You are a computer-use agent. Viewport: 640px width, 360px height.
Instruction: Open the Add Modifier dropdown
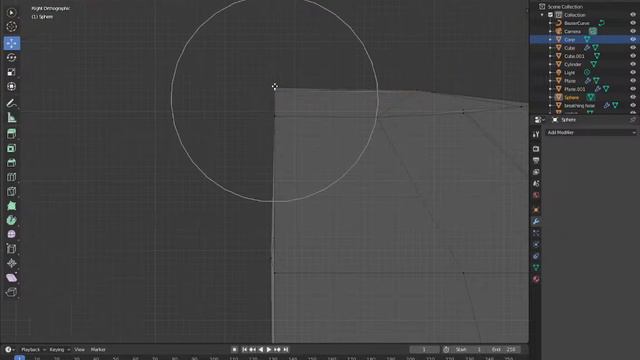click(x=591, y=132)
